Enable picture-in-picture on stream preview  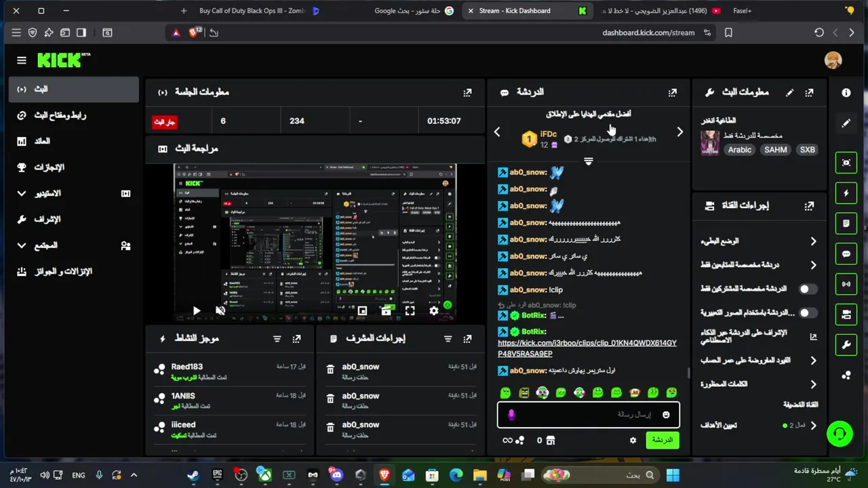[362, 310]
